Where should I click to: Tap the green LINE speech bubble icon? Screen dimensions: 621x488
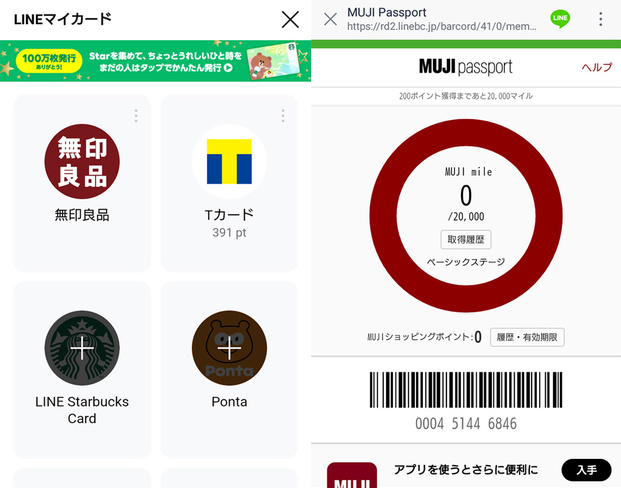pyautogui.click(x=560, y=19)
